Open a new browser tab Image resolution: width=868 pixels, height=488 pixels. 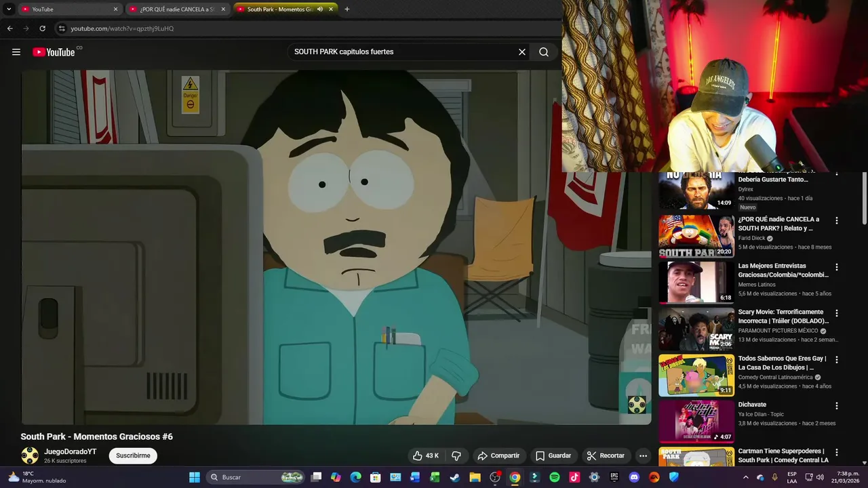tap(347, 9)
